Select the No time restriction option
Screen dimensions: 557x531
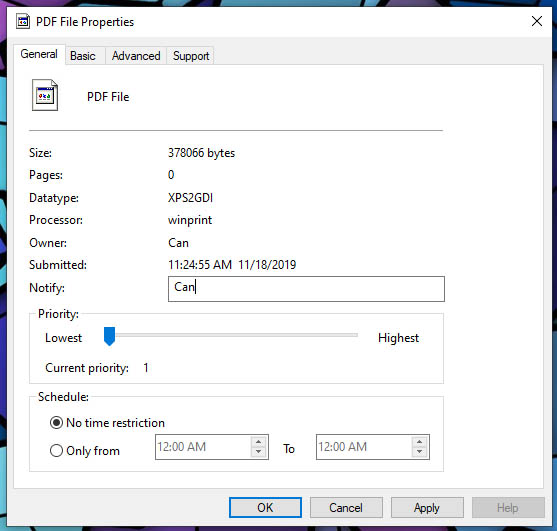107,423
